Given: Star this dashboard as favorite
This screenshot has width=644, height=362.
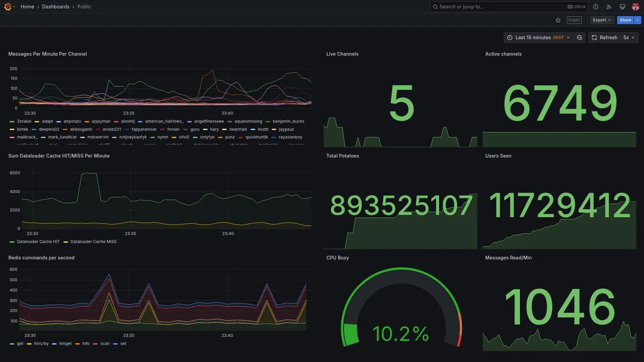Looking at the screenshot, I should coord(558,20).
